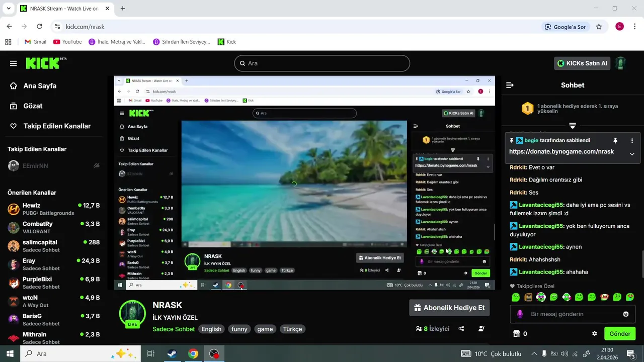Open the BarisG channel avatar in the sidebar
The image size is (644, 362).
click(14, 320)
